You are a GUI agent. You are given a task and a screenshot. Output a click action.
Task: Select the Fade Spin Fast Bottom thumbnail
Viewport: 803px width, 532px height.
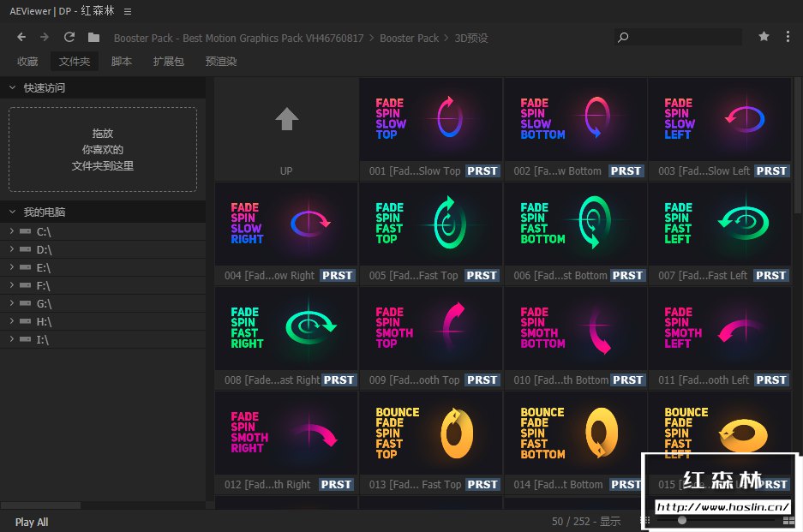click(x=576, y=224)
